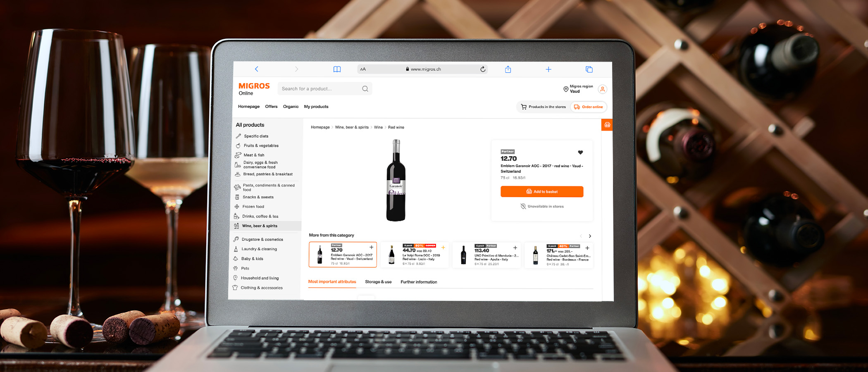Open the orange basket side tab
The height and width of the screenshot is (372, 868).
tap(607, 125)
